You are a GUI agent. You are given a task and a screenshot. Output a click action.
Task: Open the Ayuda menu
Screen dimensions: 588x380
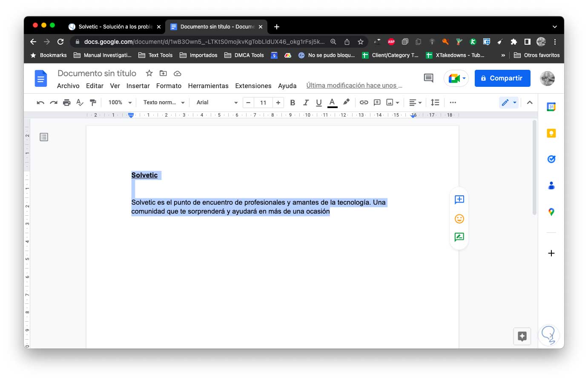287,86
